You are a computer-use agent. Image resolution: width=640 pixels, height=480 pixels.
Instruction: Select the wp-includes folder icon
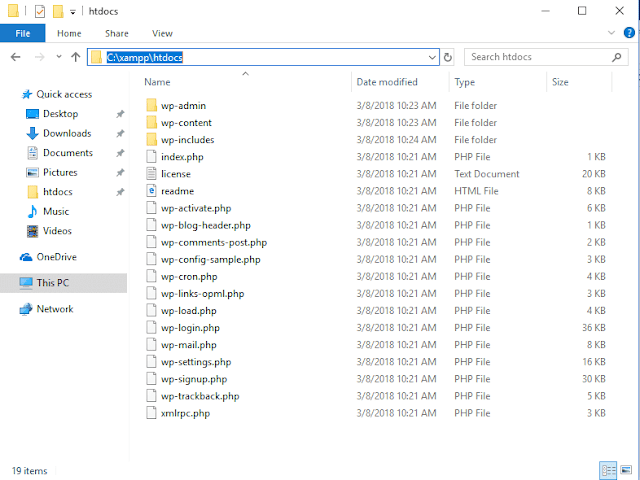coord(151,140)
